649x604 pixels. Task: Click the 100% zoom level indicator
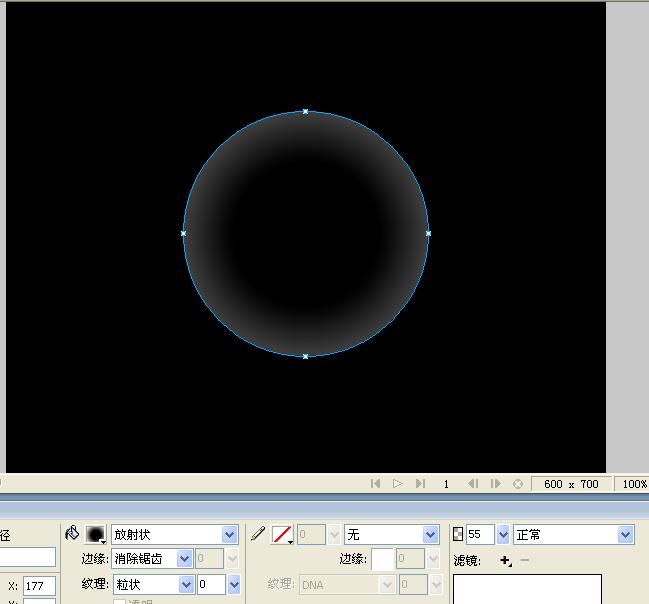pos(632,484)
